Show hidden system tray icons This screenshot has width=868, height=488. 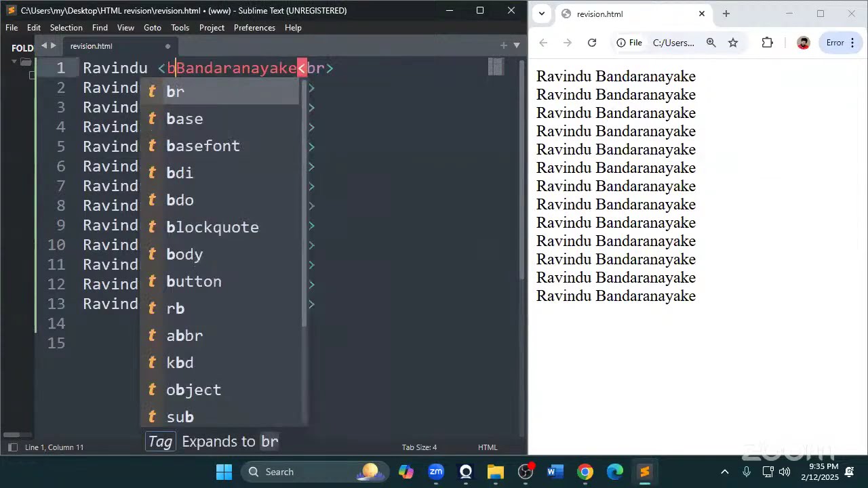724,472
